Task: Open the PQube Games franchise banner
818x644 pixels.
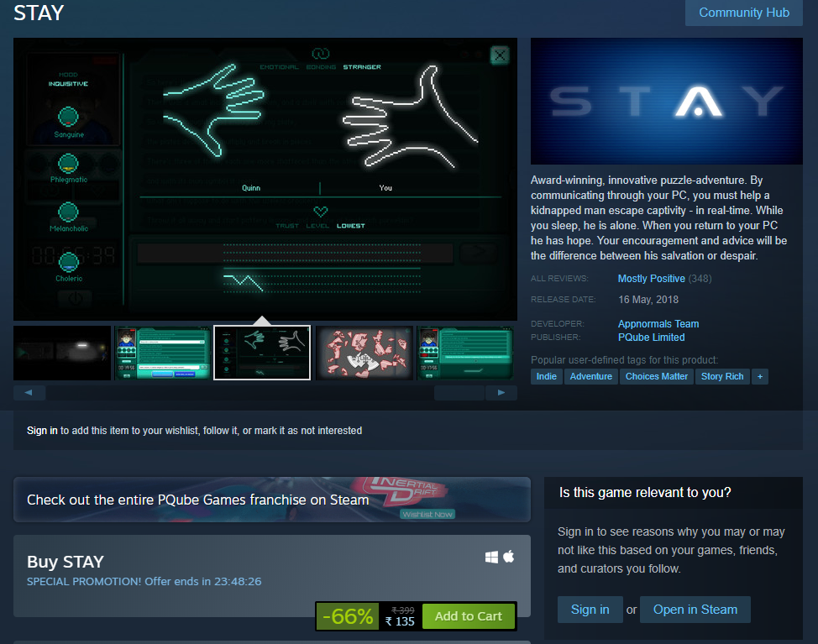Action: pyautogui.click(x=272, y=500)
